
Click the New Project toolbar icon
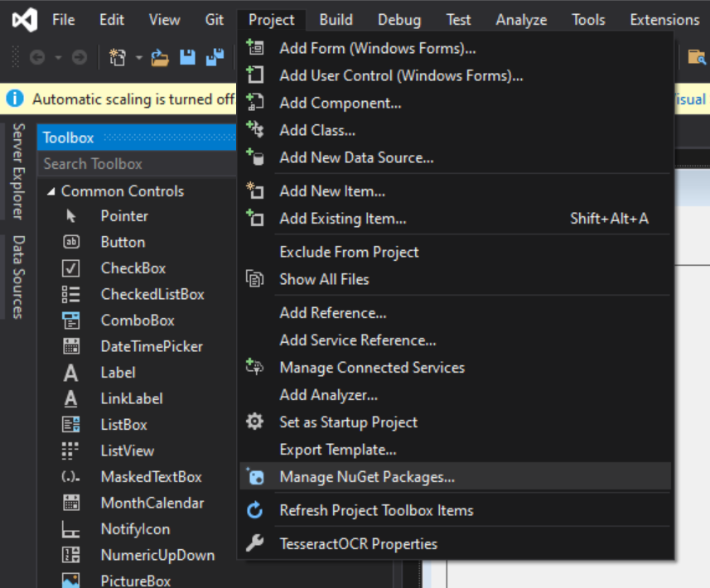tap(118, 57)
